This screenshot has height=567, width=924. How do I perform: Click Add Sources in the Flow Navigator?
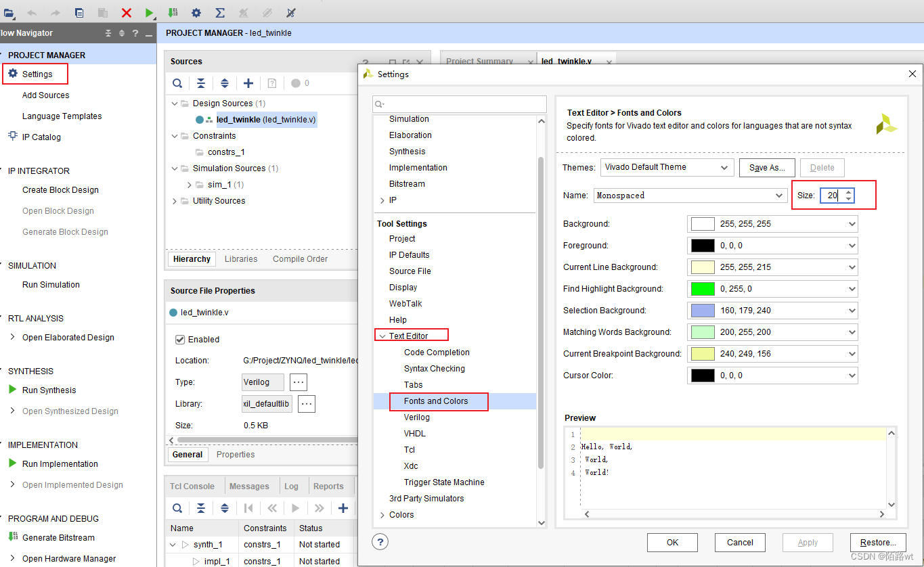point(45,95)
